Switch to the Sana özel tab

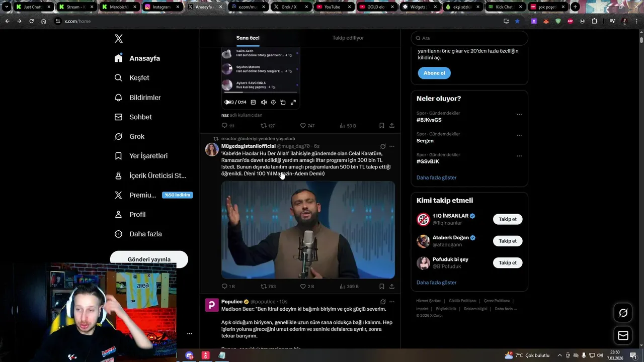coord(248,38)
